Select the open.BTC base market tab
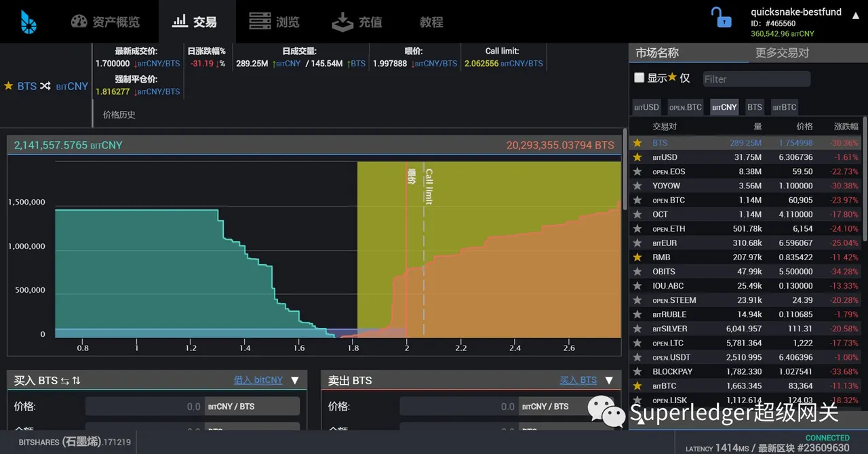Image resolution: width=868 pixels, height=454 pixels. click(685, 107)
